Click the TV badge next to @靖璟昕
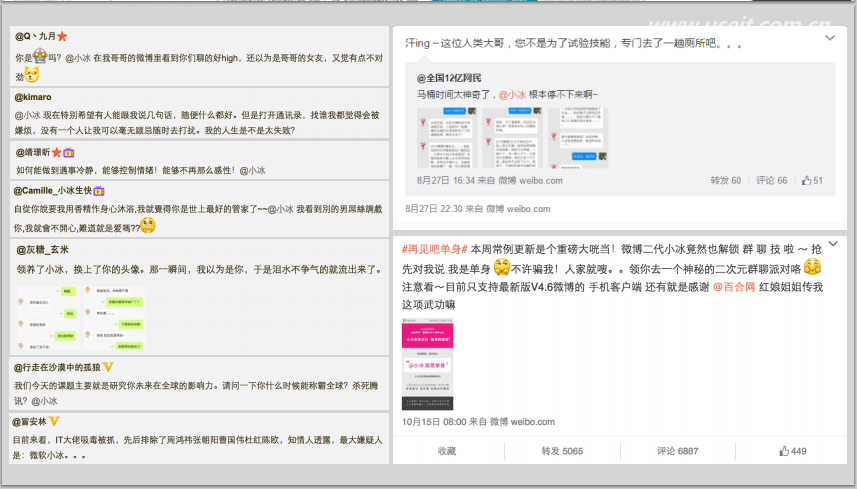Image resolution: width=857 pixels, height=489 pixels. coord(68,152)
